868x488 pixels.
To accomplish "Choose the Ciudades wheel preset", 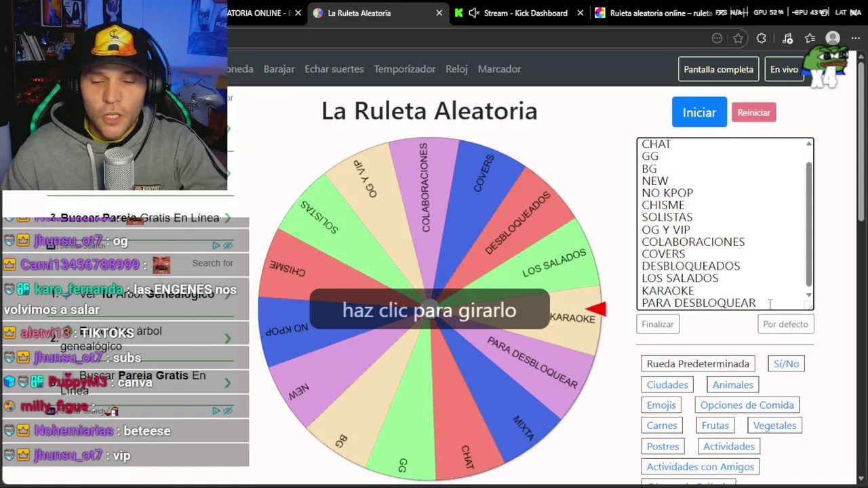I will 667,384.
